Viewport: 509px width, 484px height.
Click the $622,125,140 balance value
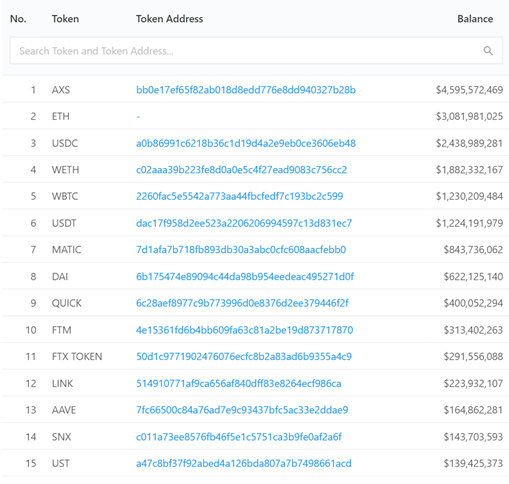point(473,277)
